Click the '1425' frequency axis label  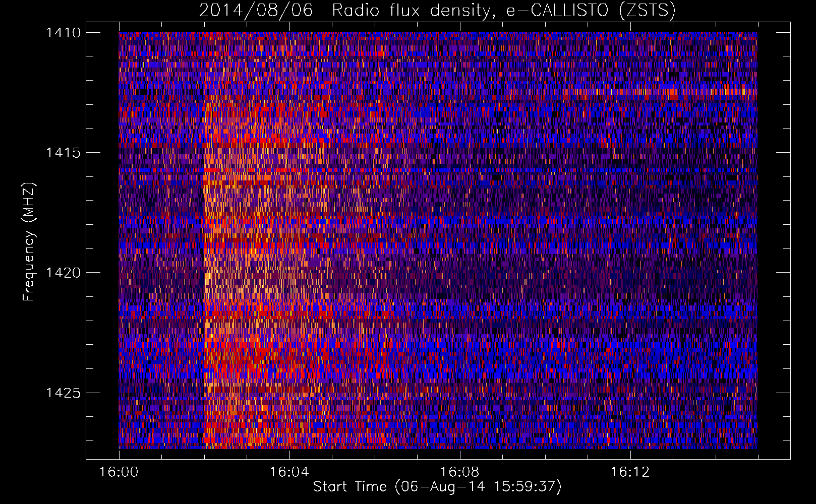[x=63, y=393]
